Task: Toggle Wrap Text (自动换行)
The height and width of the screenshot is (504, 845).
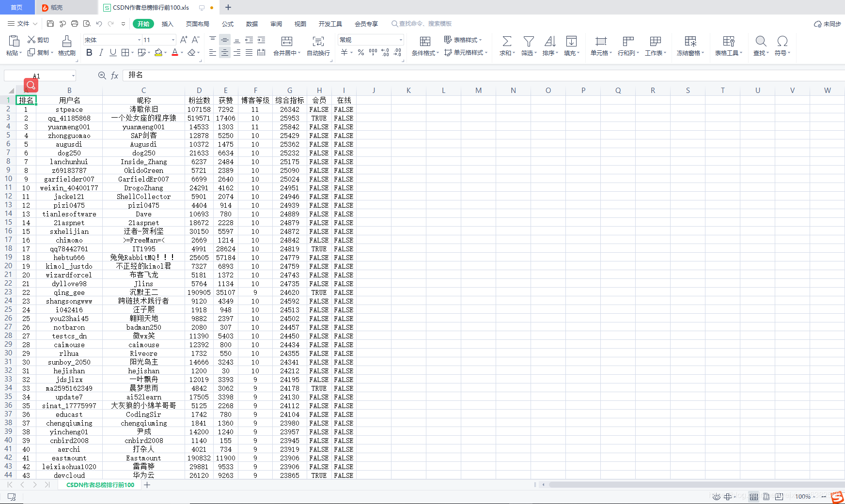Action: click(318, 46)
